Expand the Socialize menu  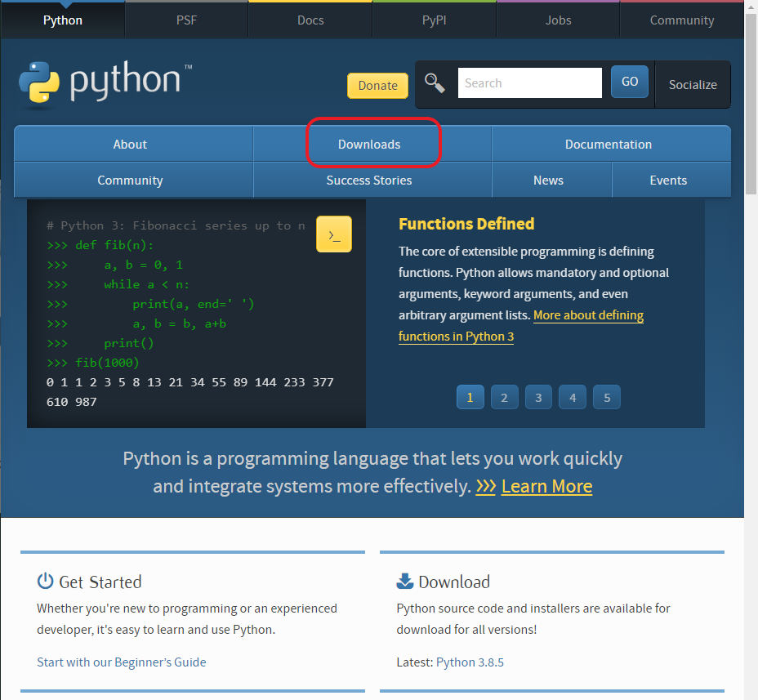pos(693,84)
